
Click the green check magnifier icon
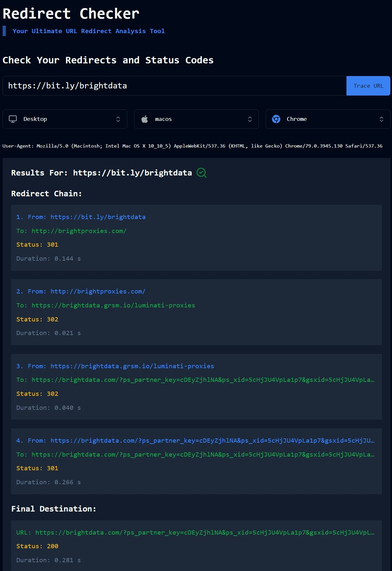coord(201,173)
